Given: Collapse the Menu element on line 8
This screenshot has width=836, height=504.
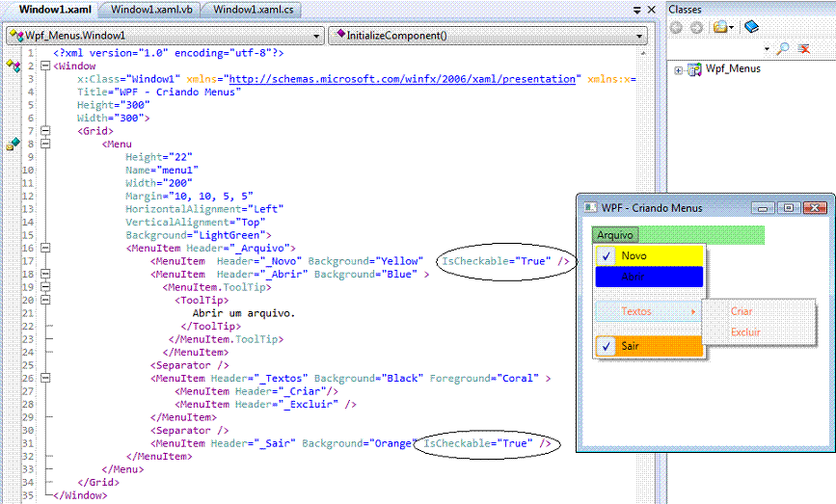Looking at the screenshot, I should coord(44,144).
